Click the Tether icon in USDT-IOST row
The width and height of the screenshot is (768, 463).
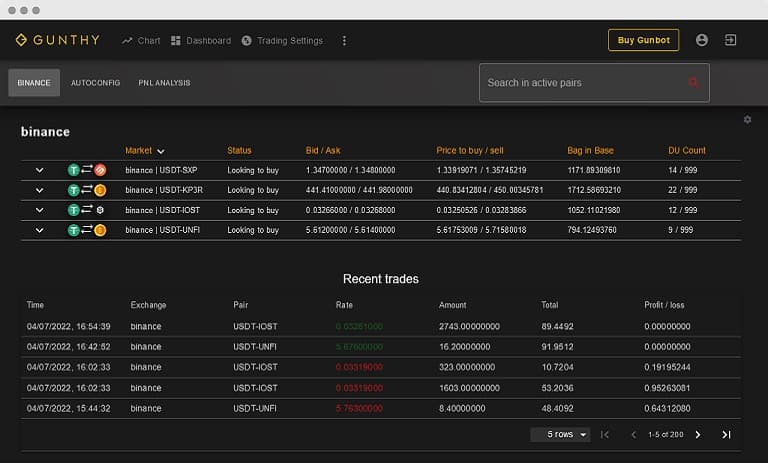pos(73,211)
